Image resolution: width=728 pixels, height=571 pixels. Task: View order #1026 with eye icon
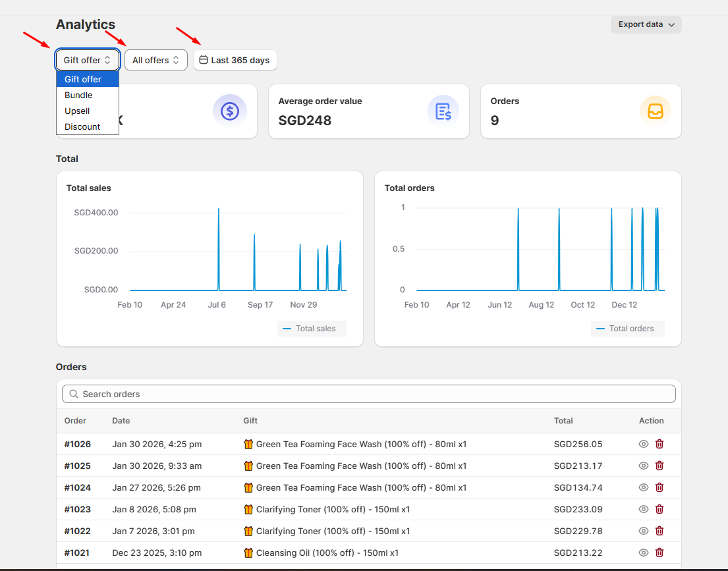644,444
